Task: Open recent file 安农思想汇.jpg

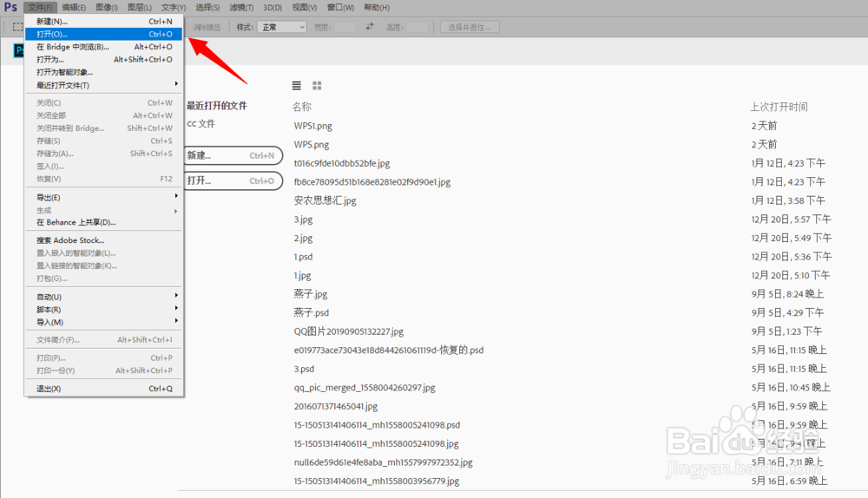Action: coord(325,200)
